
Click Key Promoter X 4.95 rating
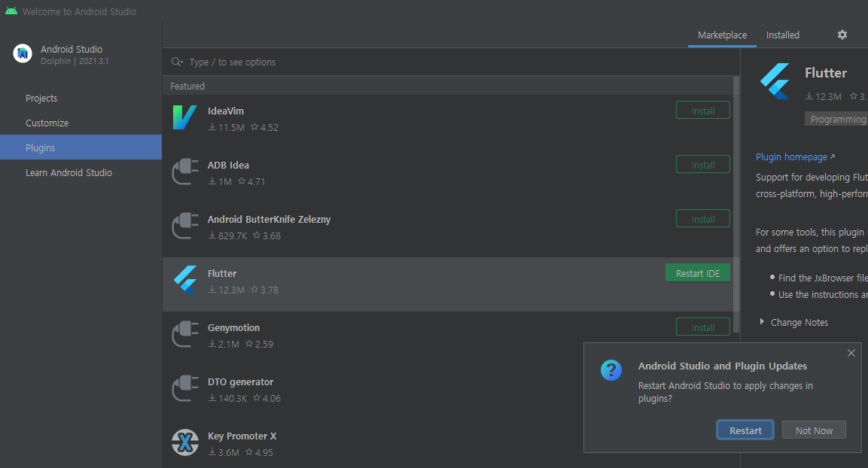259,452
